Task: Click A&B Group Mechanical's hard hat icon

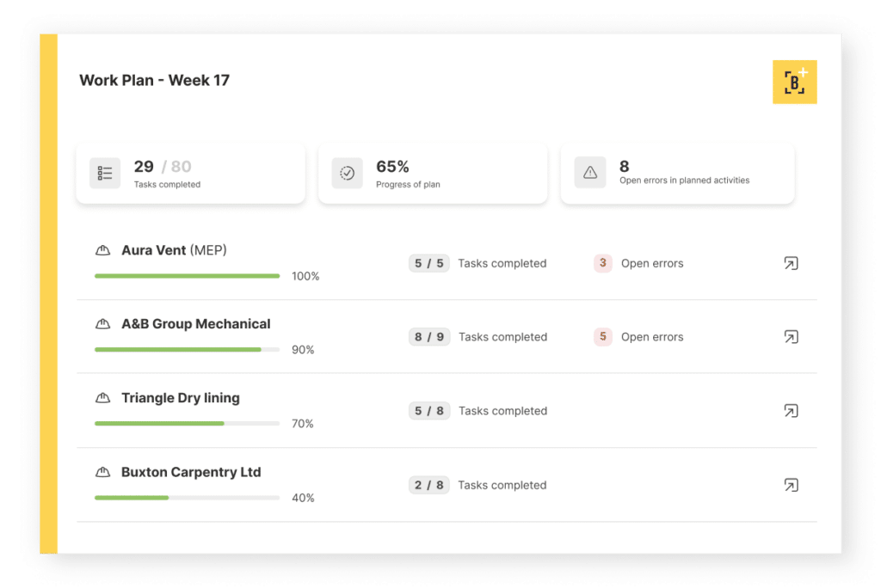Action: point(103,323)
